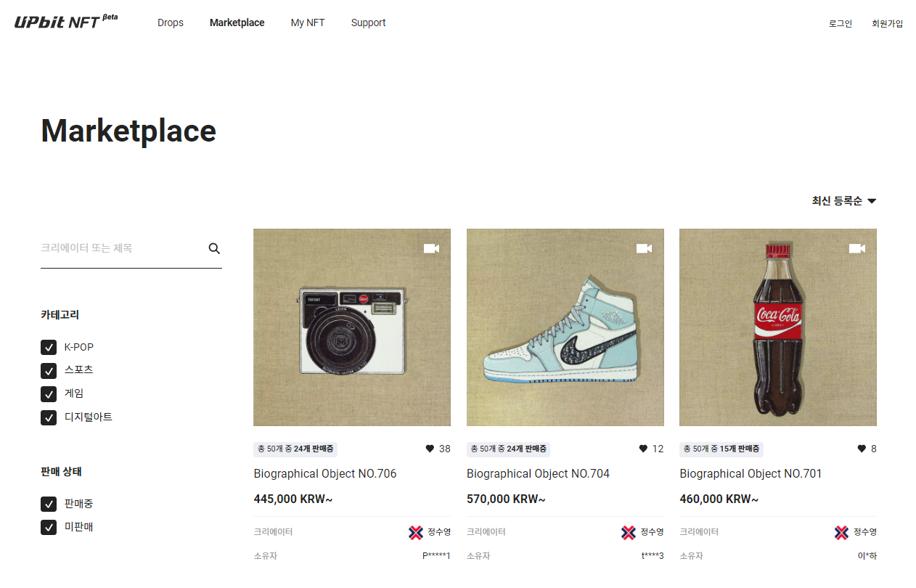Click the 회원가입 sign-up link
The image size is (916, 588).
pos(888,23)
